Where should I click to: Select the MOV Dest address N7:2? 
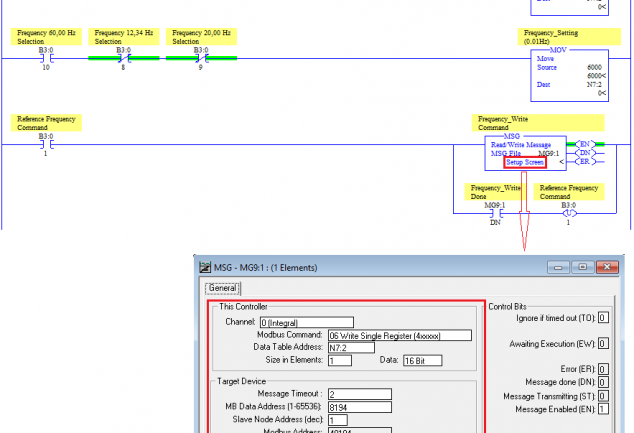[594, 84]
